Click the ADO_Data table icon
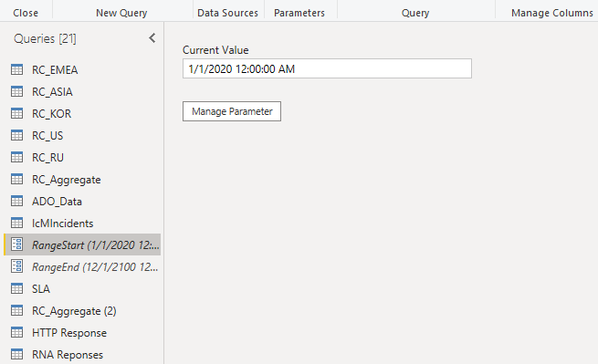The height and width of the screenshot is (364, 598). (x=16, y=201)
